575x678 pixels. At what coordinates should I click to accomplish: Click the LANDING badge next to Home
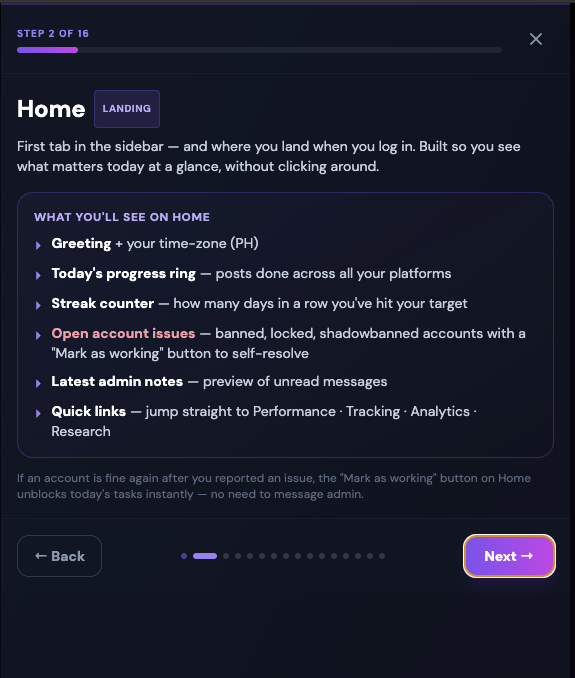click(127, 109)
